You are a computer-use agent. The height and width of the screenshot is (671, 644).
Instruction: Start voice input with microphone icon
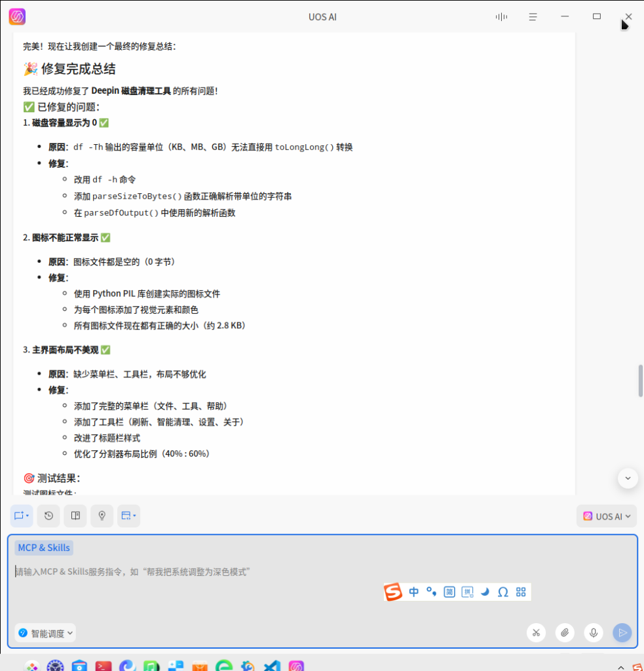594,632
